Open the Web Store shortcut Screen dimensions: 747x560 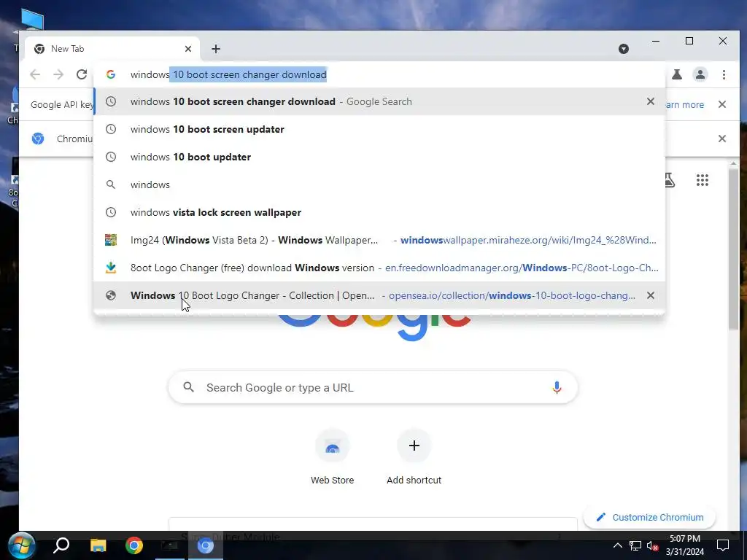coord(332,457)
